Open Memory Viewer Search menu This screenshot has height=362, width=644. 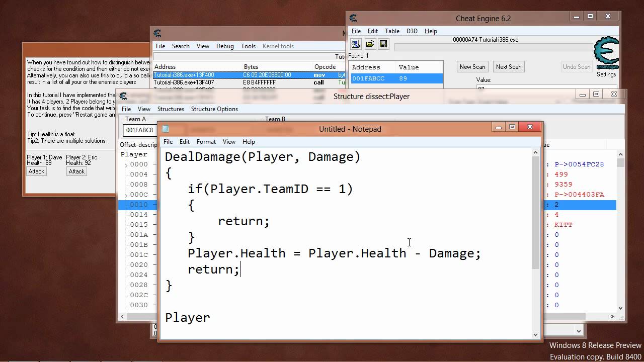coord(181,46)
